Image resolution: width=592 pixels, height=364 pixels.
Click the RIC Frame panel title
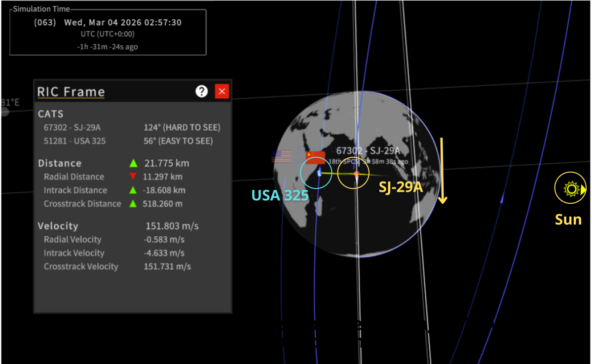tap(71, 92)
